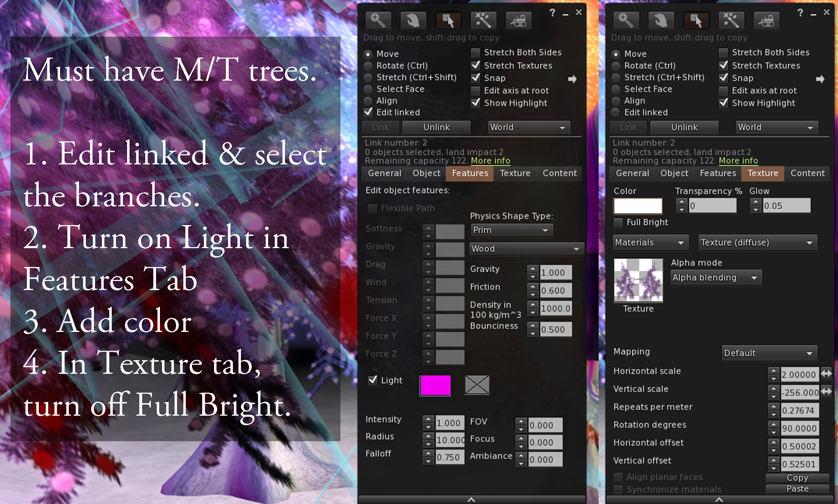Select the Edit pointer tool in left panel
Screen dimensions: 838x504
tap(448, 20)
